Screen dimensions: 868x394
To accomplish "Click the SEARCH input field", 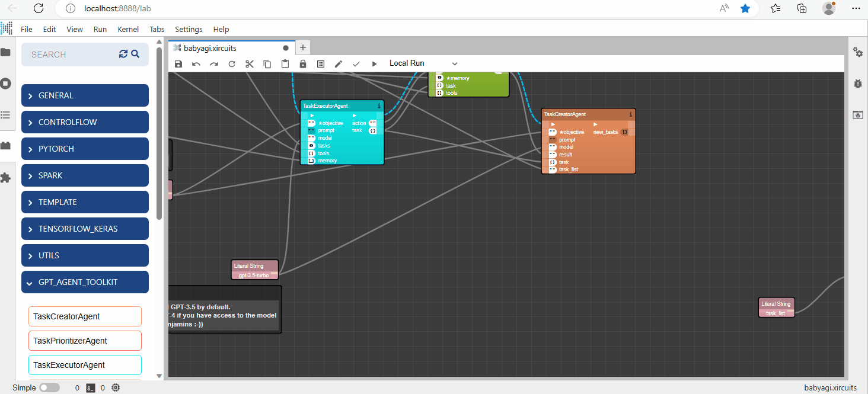I will point(71,55).
